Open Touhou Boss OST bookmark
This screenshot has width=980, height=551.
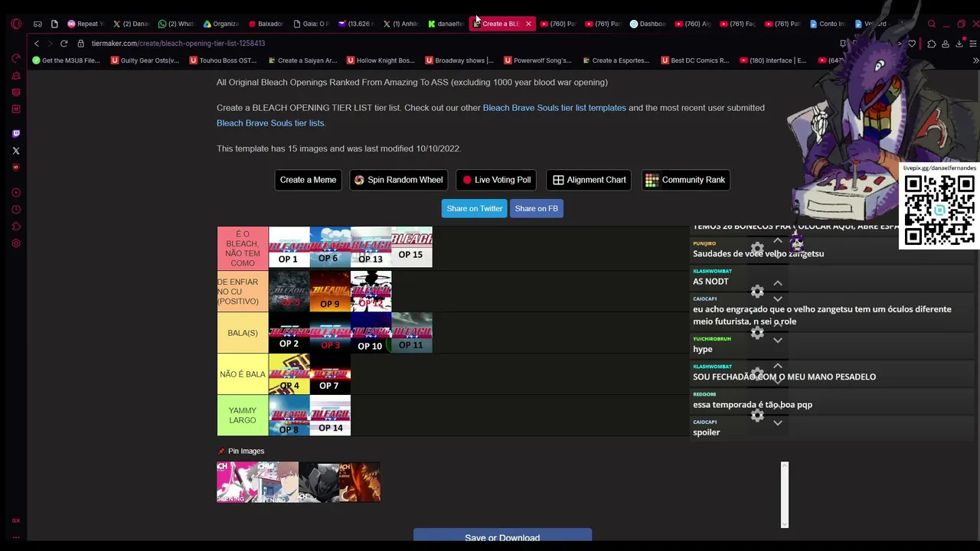tap(223, 60)
